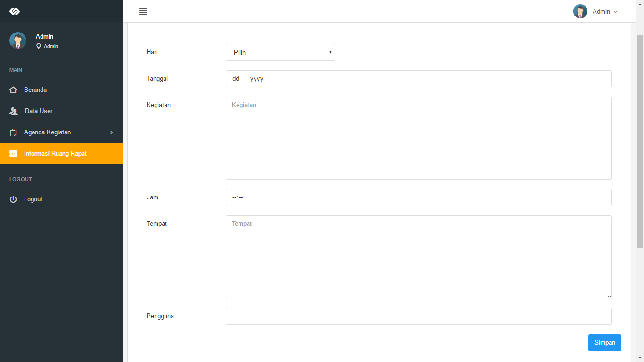
Task: Click the sidebar Admin profile avatar
Action: 18,41
